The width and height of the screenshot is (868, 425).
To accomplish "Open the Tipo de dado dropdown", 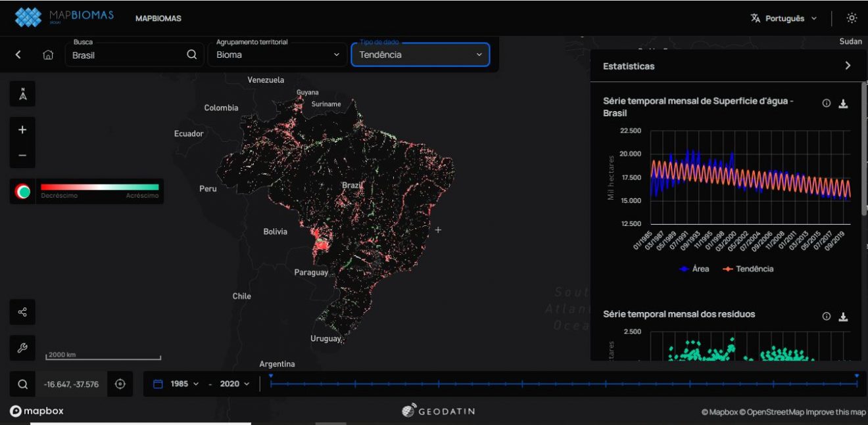I will coord(420,55).
